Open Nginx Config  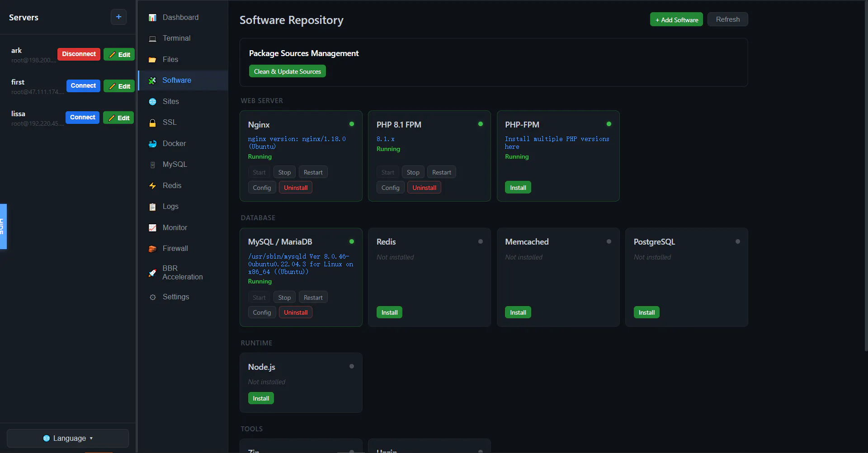pyautogui.click(x=262, y=188)
